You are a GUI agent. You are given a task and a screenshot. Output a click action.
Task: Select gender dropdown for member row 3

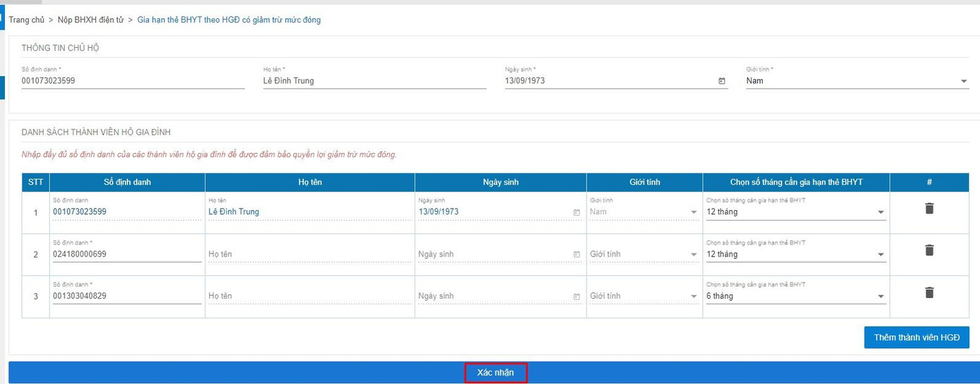[x=643, y=297]
